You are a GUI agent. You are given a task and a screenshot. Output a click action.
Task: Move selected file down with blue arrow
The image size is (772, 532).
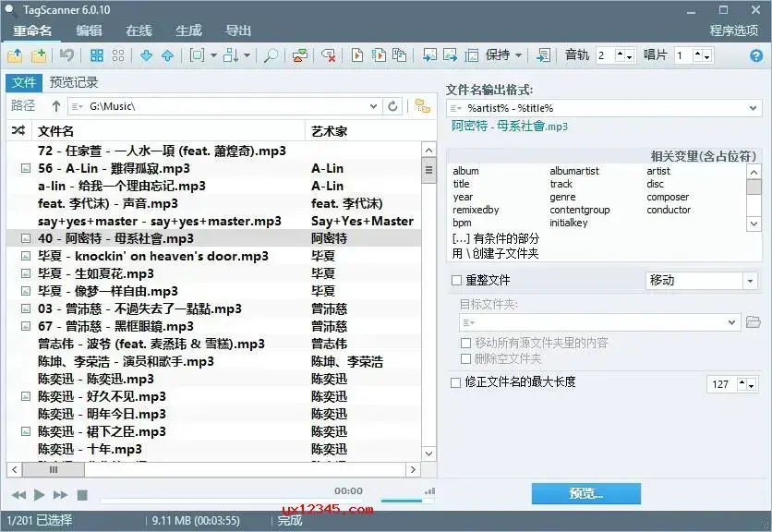146,55
